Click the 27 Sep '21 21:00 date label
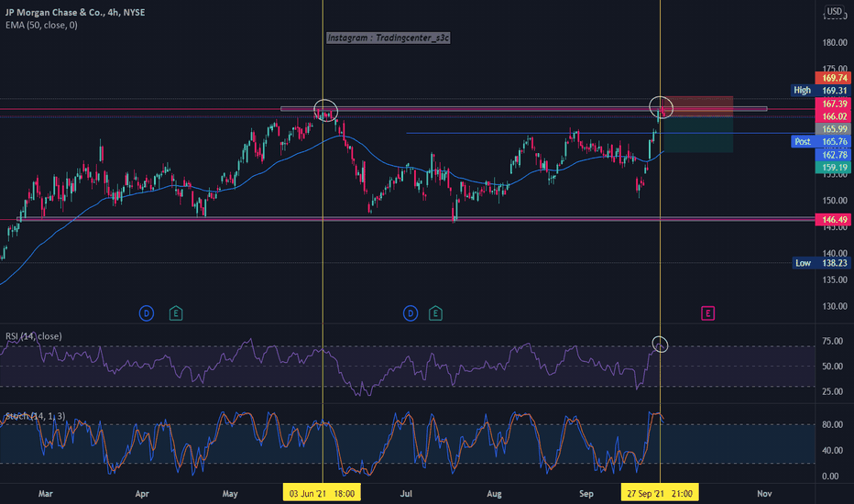854x504 pixels. pyautogui.click(x=660, y=494)
